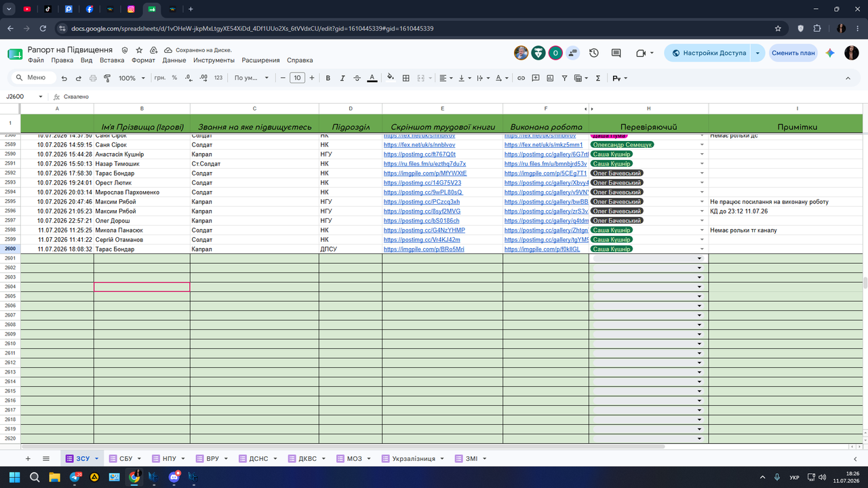Select the Paint format tool
This screenshot has width=868, height=488.
[107, 78]
